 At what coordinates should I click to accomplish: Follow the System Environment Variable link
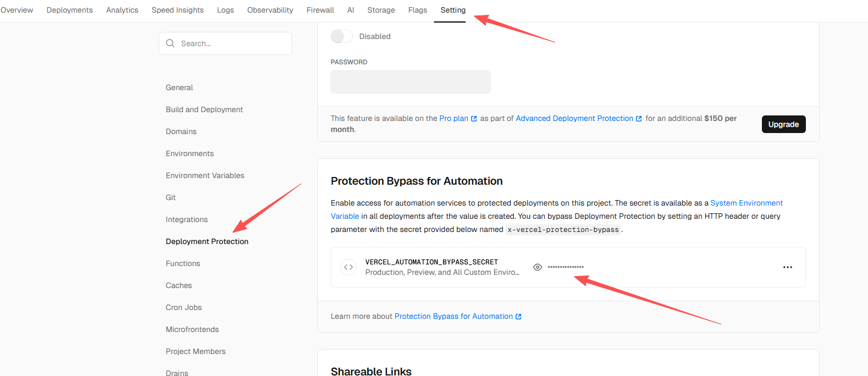[x=746, y=203]
